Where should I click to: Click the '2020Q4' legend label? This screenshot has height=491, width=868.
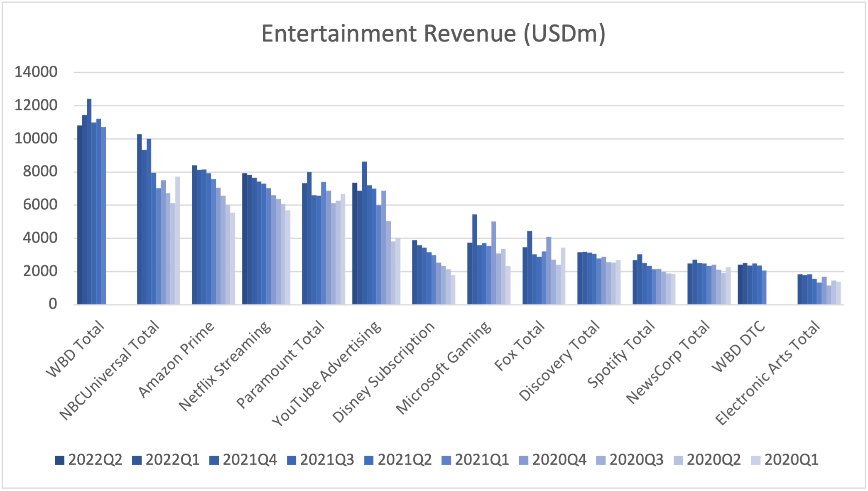[x=559, y=460]
